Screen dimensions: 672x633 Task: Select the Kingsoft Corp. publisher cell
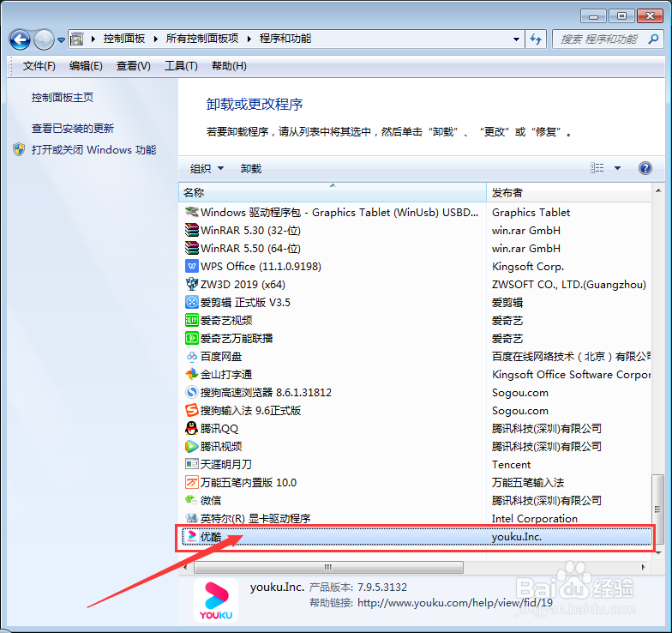pyautogui.click(x=528, y=266)
